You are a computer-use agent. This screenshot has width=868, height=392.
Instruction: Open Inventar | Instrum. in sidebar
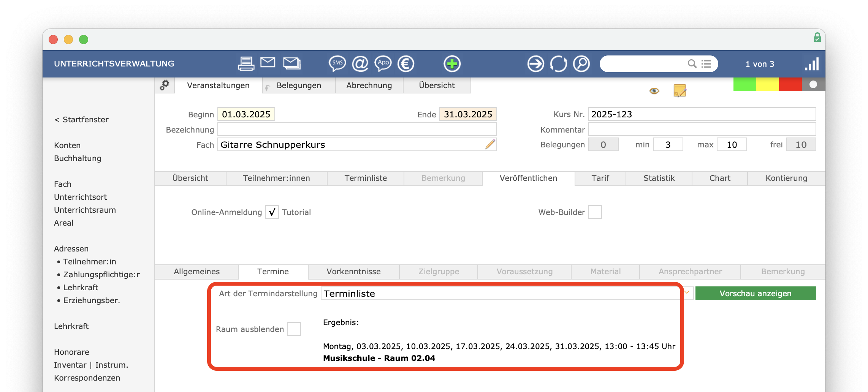(91, 365)
